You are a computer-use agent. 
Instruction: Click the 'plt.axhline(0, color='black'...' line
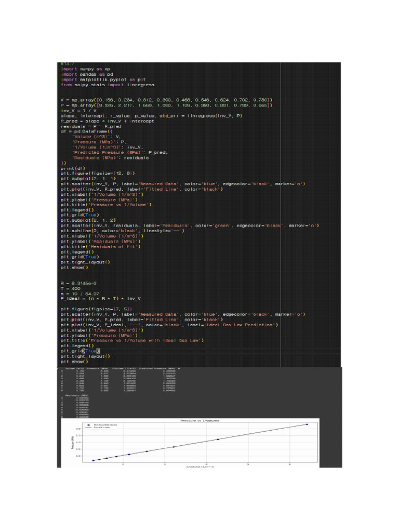coord(123,231)
